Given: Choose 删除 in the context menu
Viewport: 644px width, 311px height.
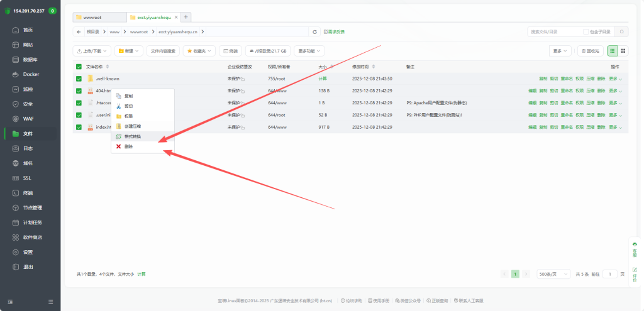Looking at the screenshot, I should [128, 146].
